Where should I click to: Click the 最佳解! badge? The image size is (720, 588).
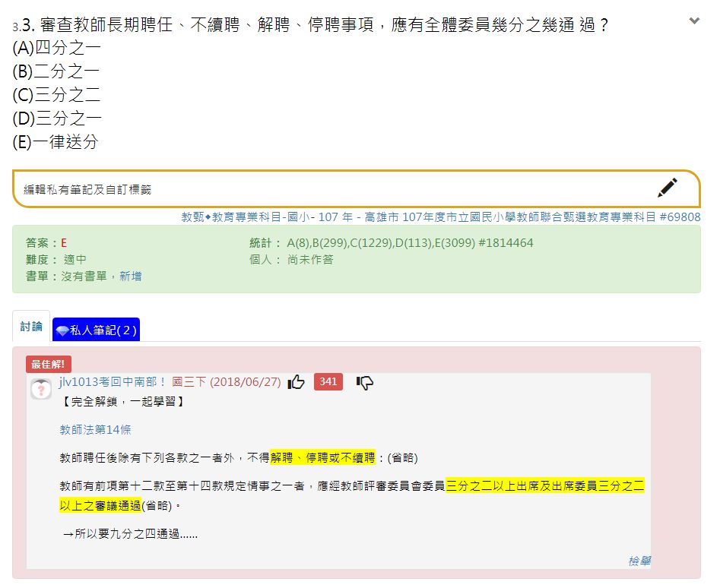click(48, 364)
